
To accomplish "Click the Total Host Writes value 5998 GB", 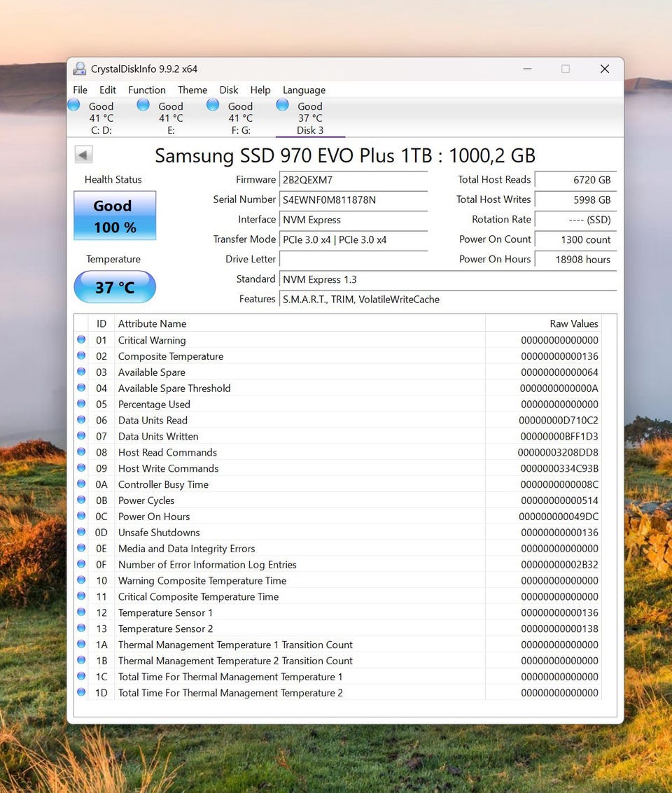I will pyautogui.click(x=575, y=199).
